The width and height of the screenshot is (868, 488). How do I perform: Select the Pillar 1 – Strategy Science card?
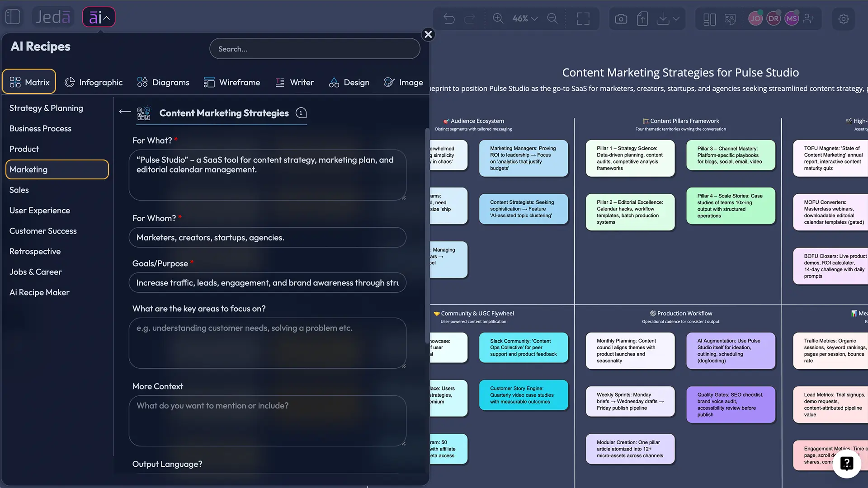coord(630,158)
